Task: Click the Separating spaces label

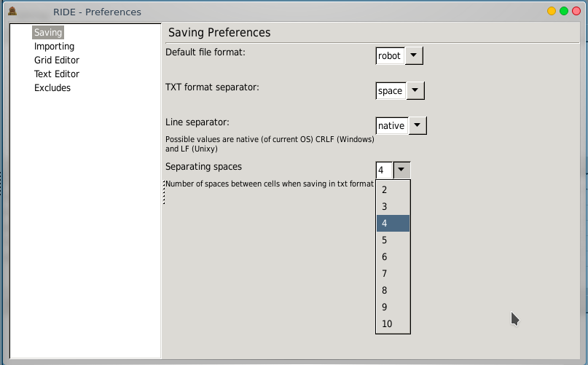Action: 203,167
